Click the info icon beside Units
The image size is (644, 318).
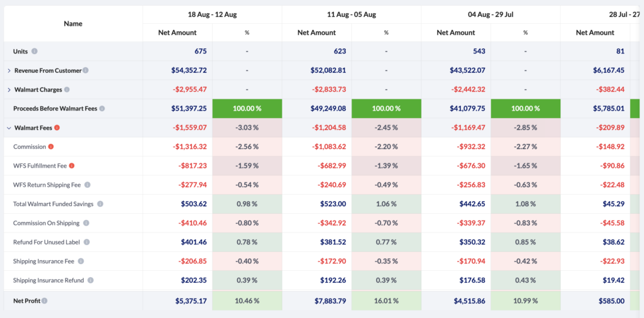point(35,52)
